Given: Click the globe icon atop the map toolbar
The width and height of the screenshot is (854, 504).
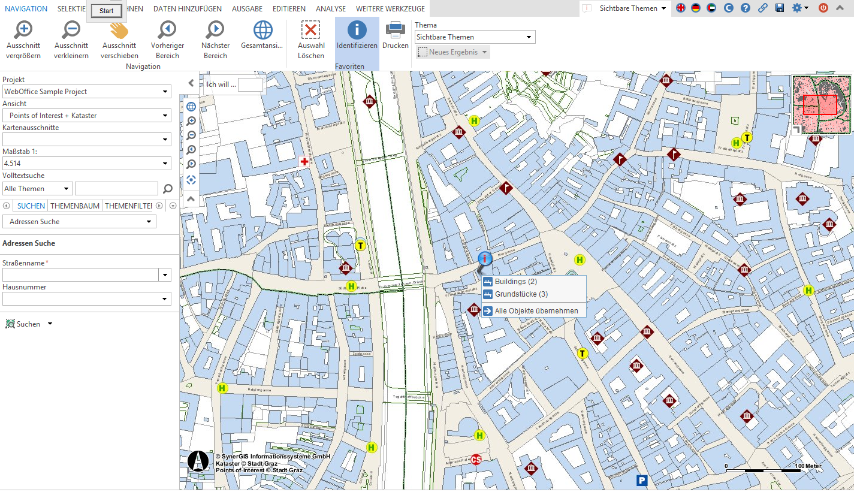Looking at the screenshot, I should (191, 106).
